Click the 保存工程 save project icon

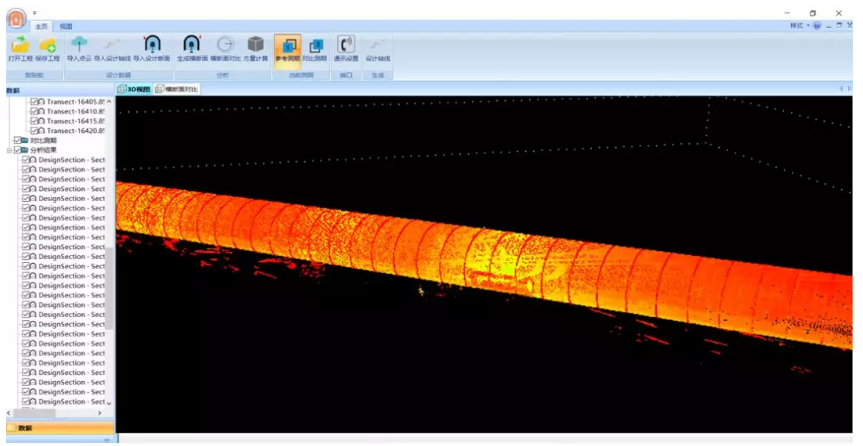tap(47, 46)
